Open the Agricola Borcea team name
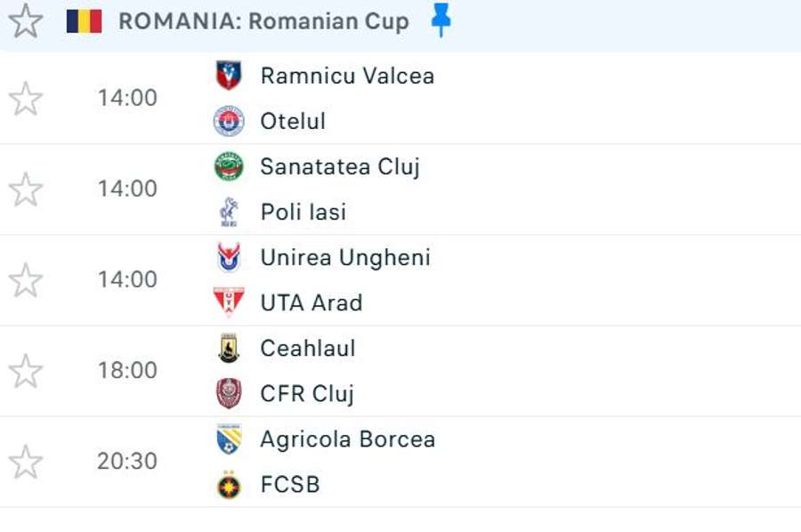Screen dimensions: 801x532 point(347,439)
